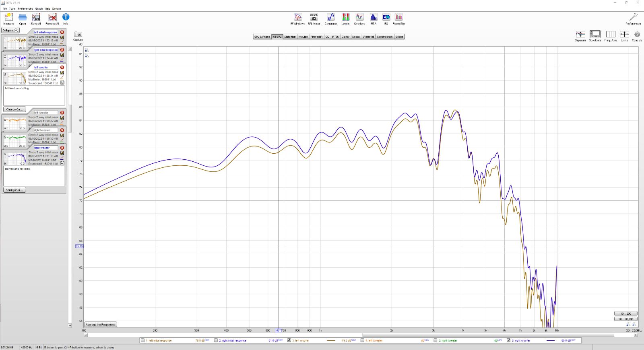
Task: Click the right woofer trace color line in legend
Action: coord(551,340)
